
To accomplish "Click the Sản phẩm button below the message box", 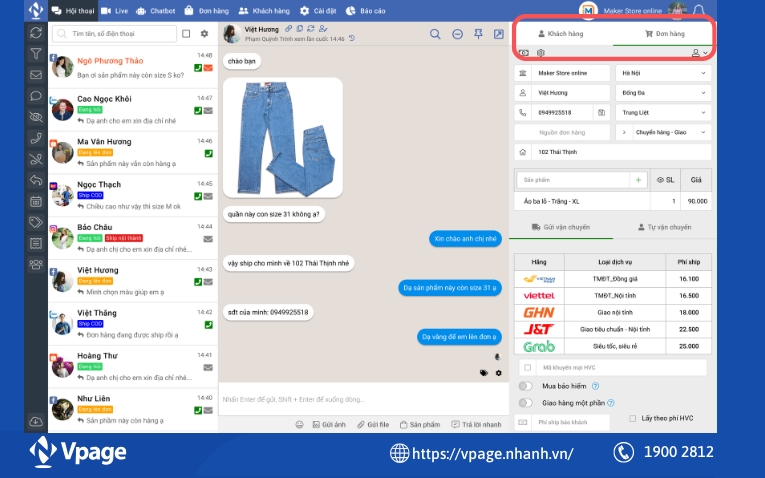I will pos(420,425).
